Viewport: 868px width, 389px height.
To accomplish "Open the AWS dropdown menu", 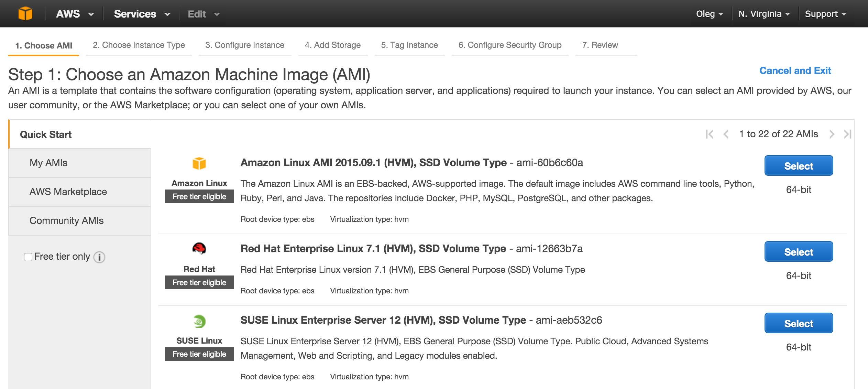I will point(75,14).
